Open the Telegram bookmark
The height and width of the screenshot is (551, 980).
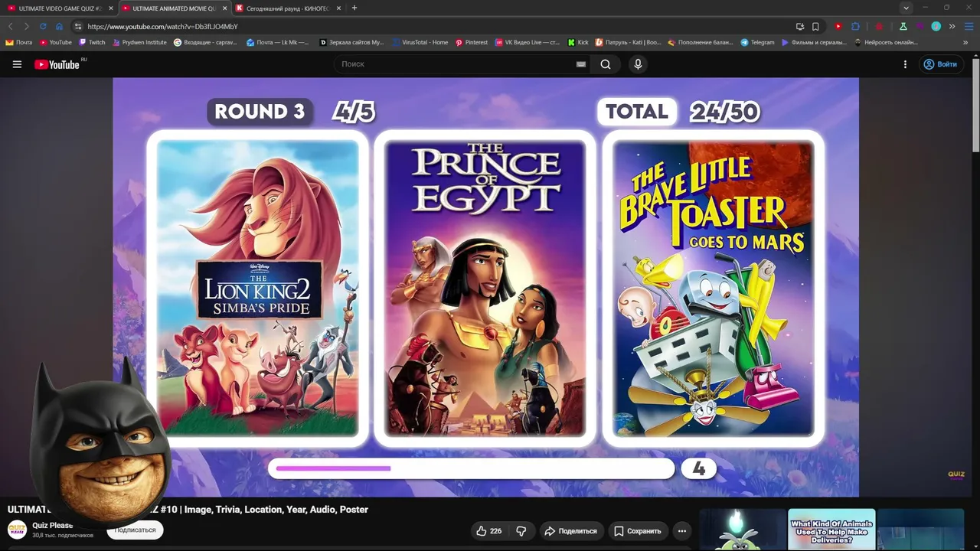pos(757,42)
